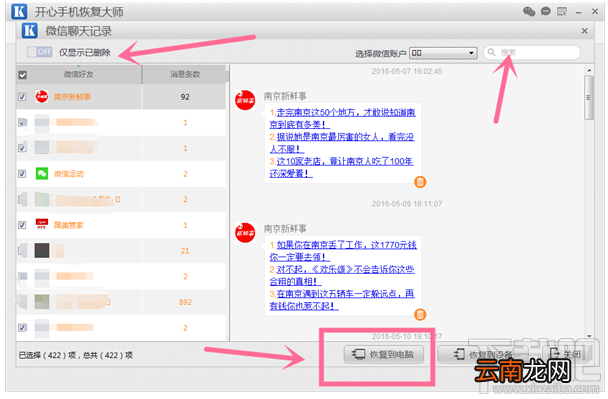608x399 pixels.
Task: Open the 选择微信账户 dropdown
Action: [x=444, y=53]
